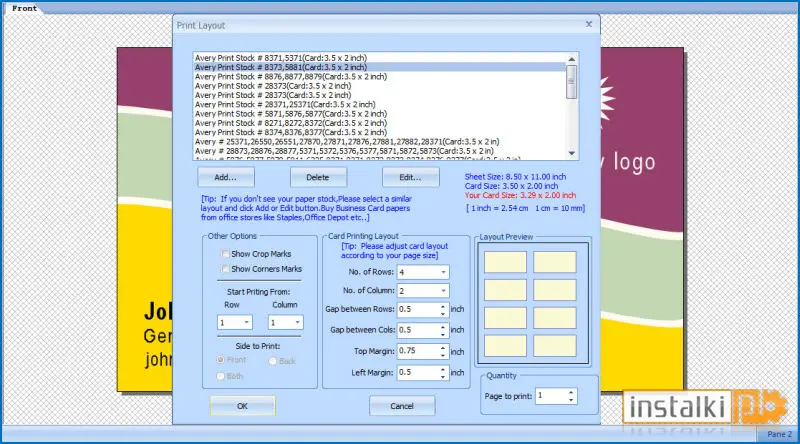The width and height of the screenshot is (800, 444).
Task: Click paper stock list scroll down arrow
Action: tap(571, 153)
